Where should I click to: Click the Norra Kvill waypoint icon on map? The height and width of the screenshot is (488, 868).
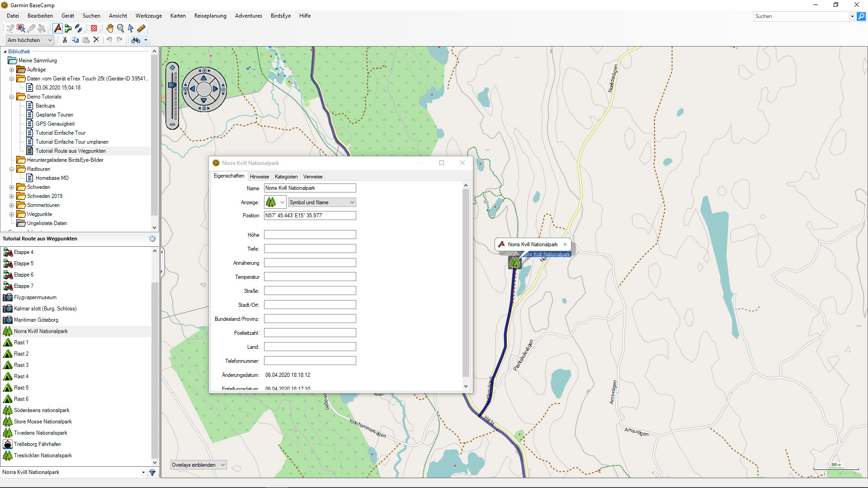pyautogui.click(x=514, y=263)
